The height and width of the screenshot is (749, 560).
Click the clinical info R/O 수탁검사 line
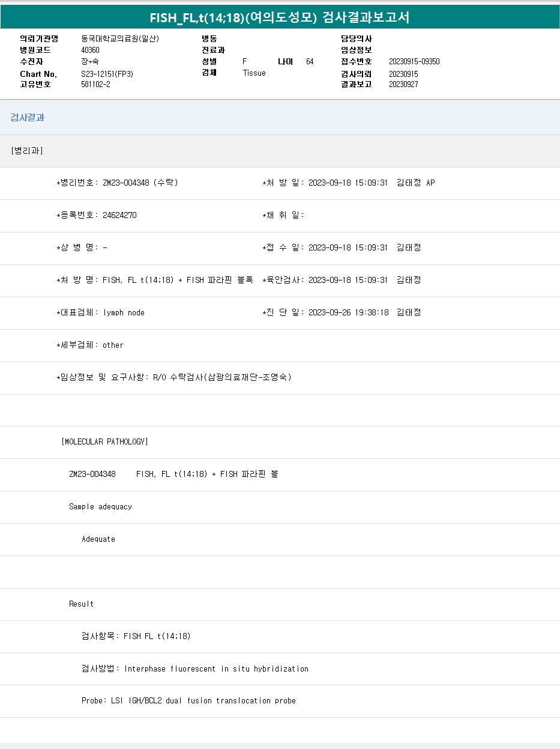point(174,377)
